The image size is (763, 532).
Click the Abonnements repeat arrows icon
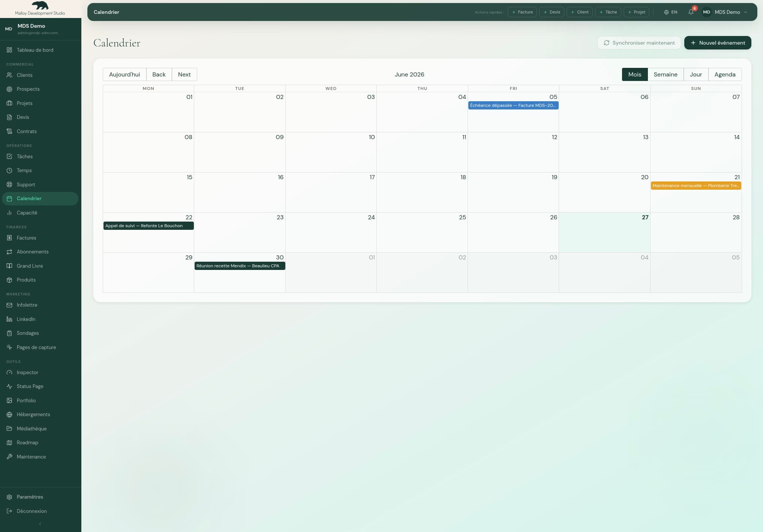pos(9,252)
